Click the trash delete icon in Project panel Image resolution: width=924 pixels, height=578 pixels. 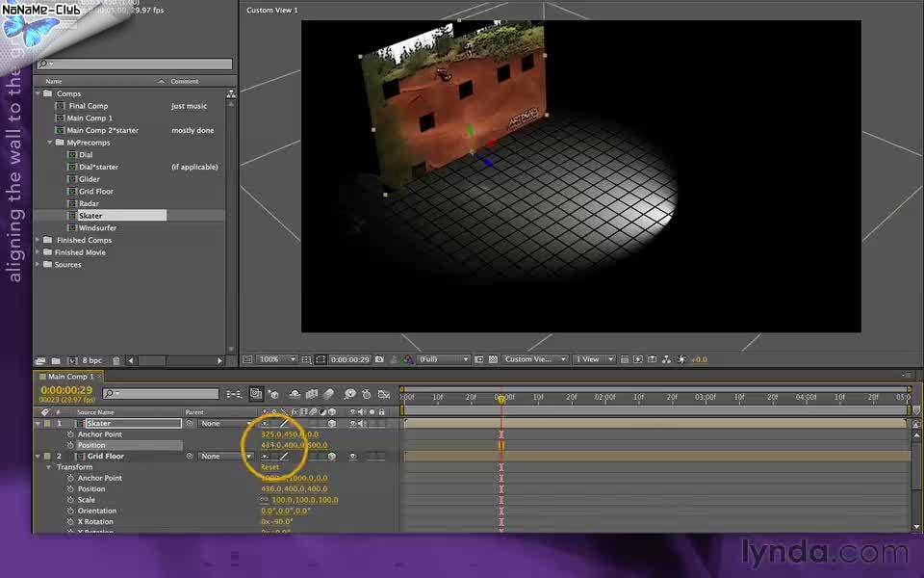pyautogui.click(x=116, y=361)
